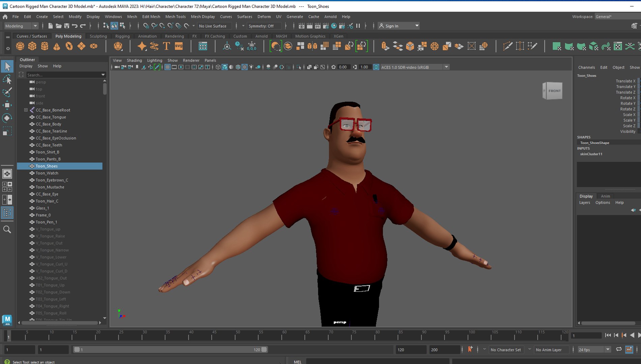This screenshot has width=641, height=364.
Task: Open the Mesh Tools menu
Action: (x=175, y=17)
